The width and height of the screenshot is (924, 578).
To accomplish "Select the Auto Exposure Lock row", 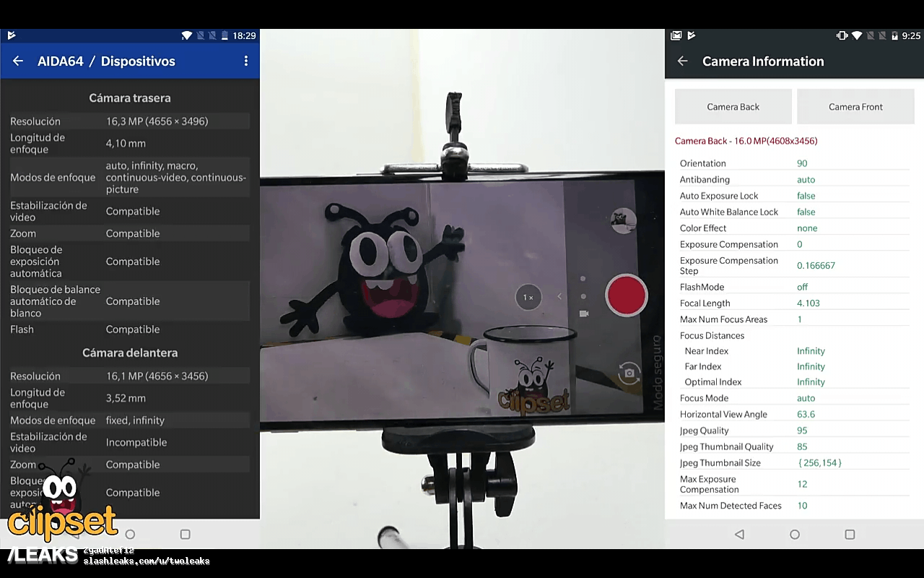I will coord(794,196).
